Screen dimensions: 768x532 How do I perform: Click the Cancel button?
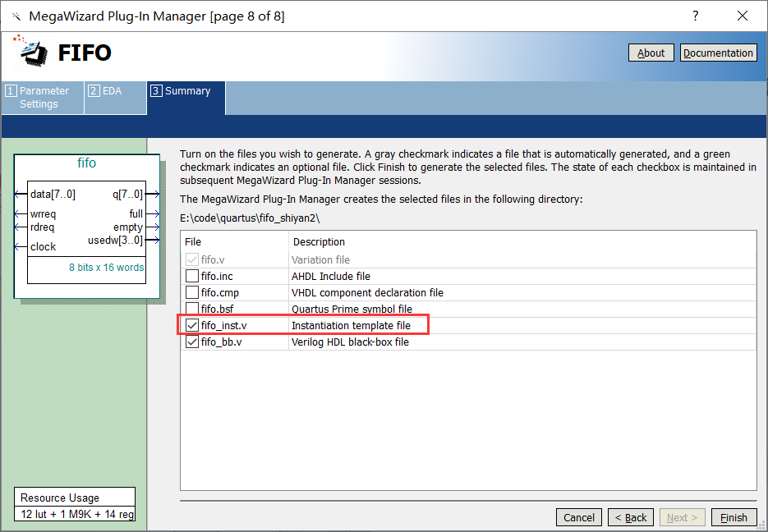pyautogui.click(x=579, y=517)
